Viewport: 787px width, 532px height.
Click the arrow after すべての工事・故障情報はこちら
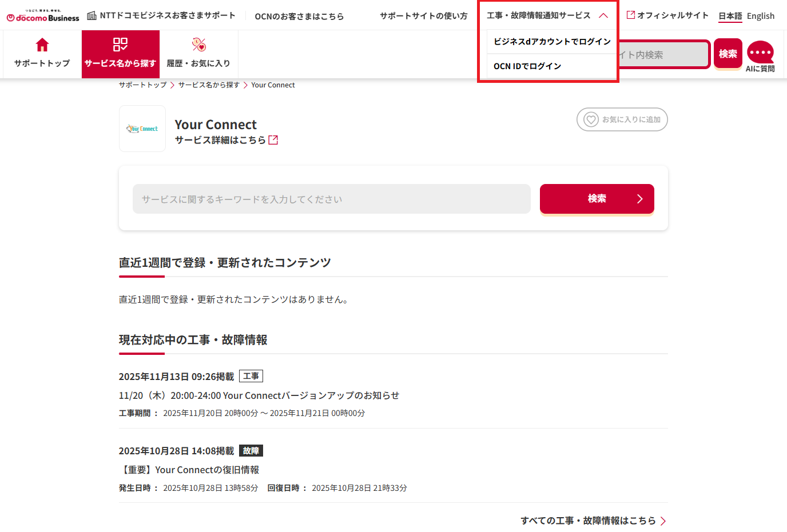pos(663,521)
